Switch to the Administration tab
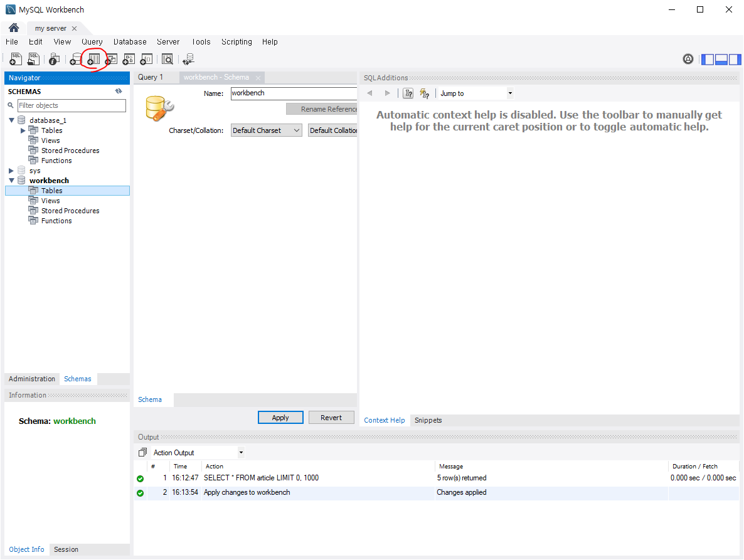 point(32,379)
